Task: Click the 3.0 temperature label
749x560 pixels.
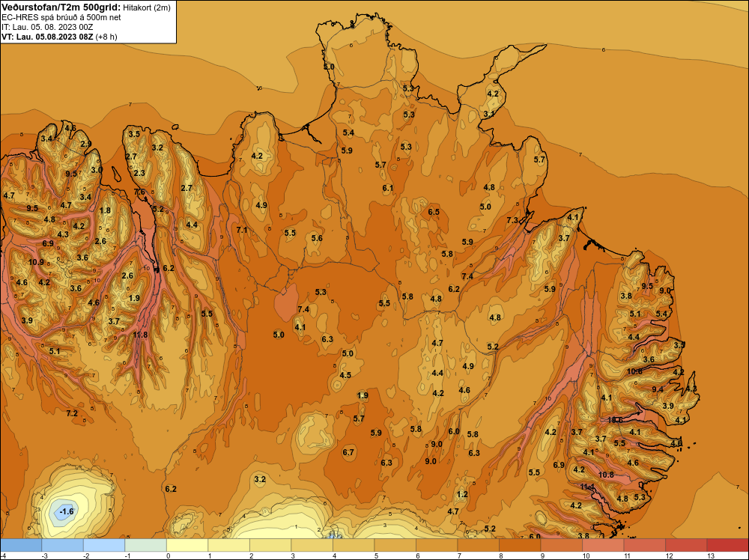Action: tap(97, 169)
